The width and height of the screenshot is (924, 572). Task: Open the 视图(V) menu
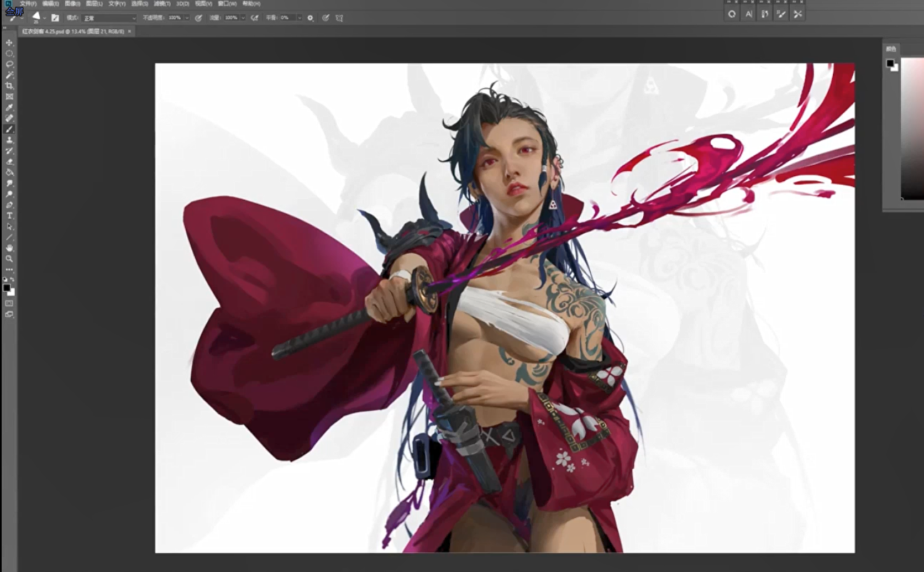click(x=203, y=3)
